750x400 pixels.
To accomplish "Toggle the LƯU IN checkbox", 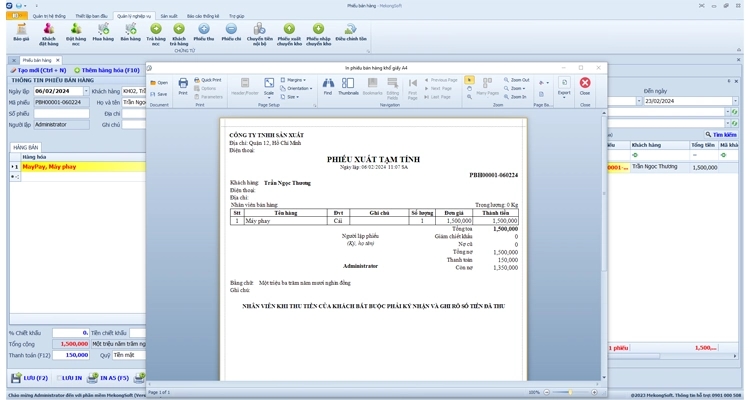I will [x=59, y=378].
